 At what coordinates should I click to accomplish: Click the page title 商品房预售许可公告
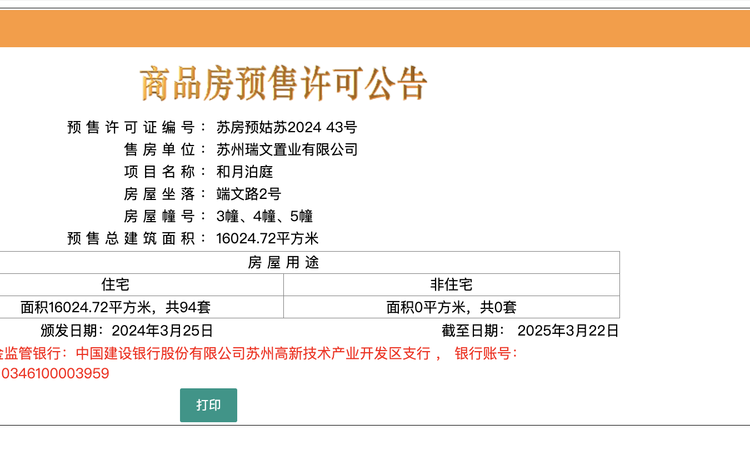coord(283,83)
